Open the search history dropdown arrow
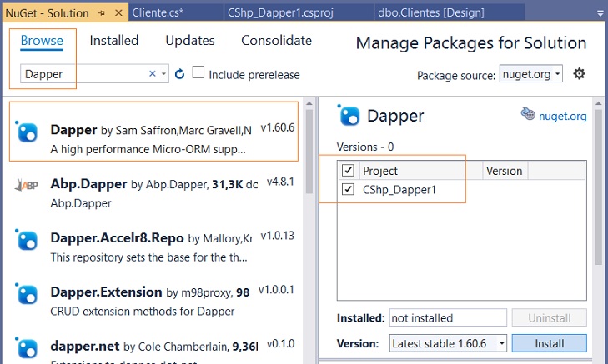 tap(164, 73)
